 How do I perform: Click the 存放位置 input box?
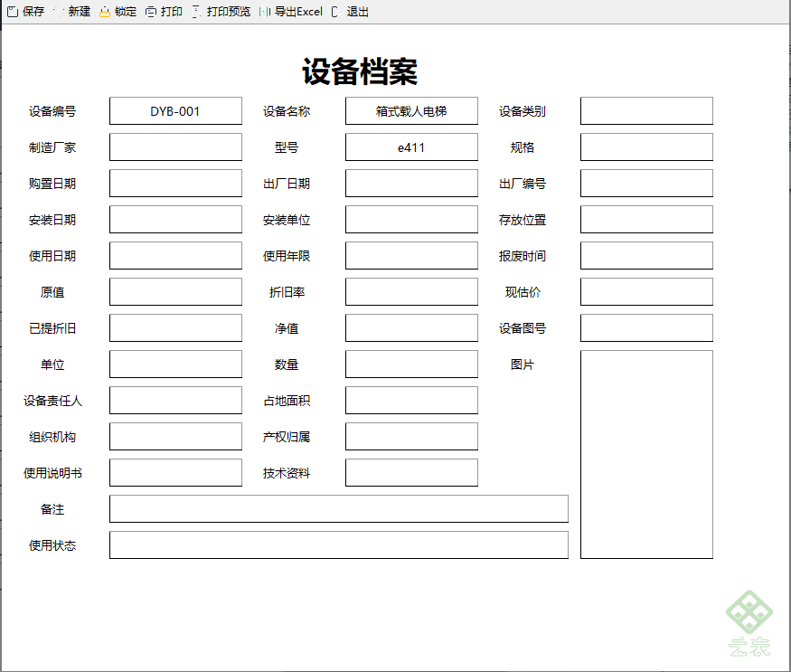click(646, 220)
